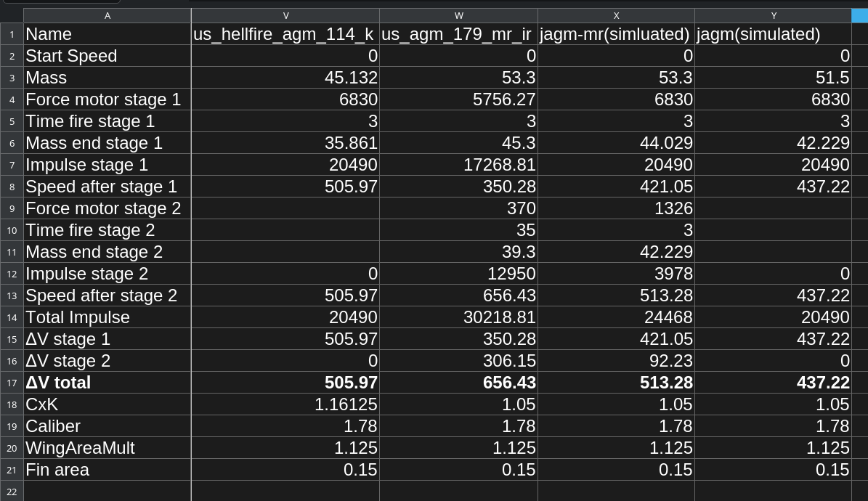Click the jagm(simulated) name cell

point(773,34)
